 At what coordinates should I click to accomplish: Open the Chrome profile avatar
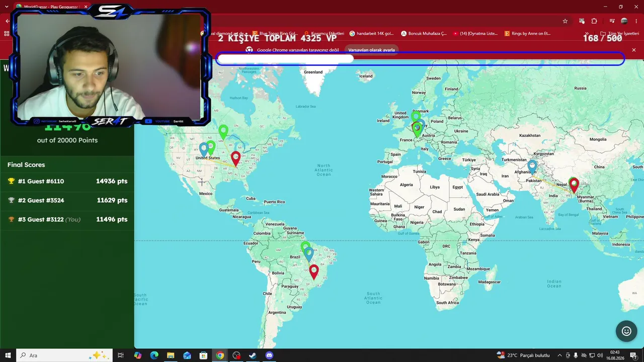tap(624, 21)
